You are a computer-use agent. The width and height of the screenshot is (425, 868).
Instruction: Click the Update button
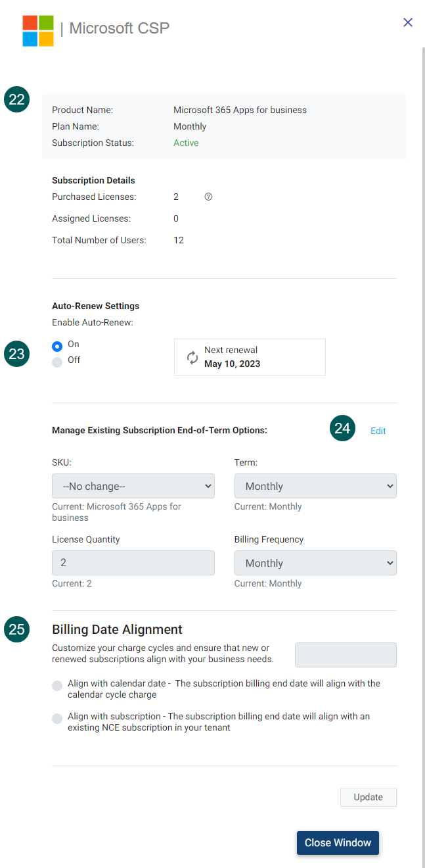(369, 797)
